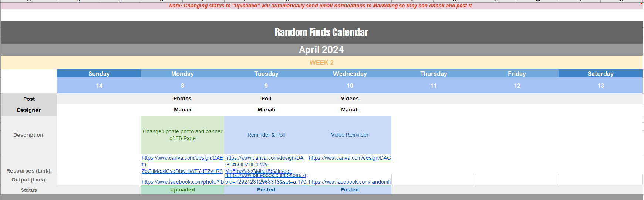Open Monday's Canva design resource link

click(182, 158)
